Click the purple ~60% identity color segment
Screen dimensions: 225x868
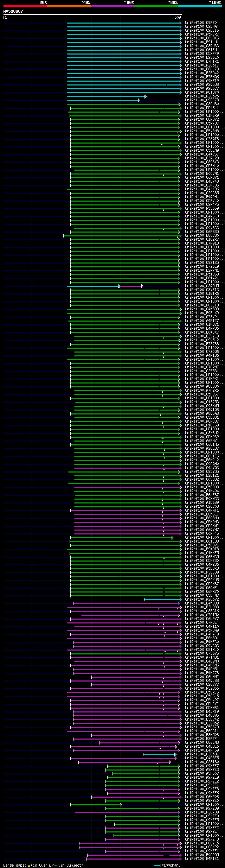[112, 6]
